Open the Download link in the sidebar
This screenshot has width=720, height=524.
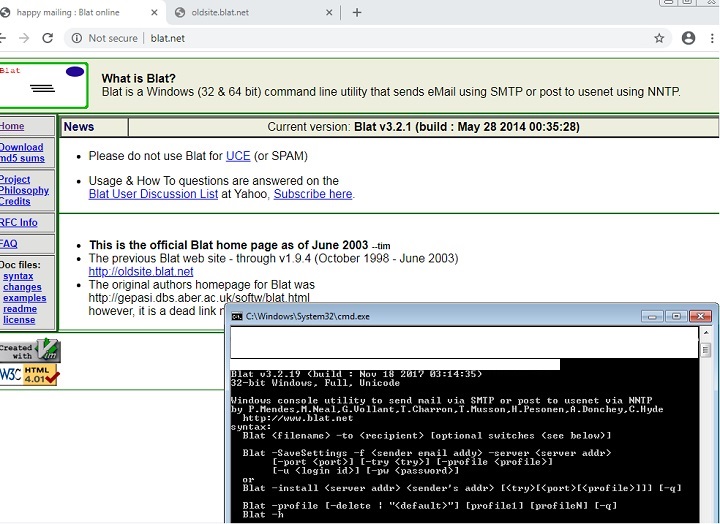pos(22,148)
